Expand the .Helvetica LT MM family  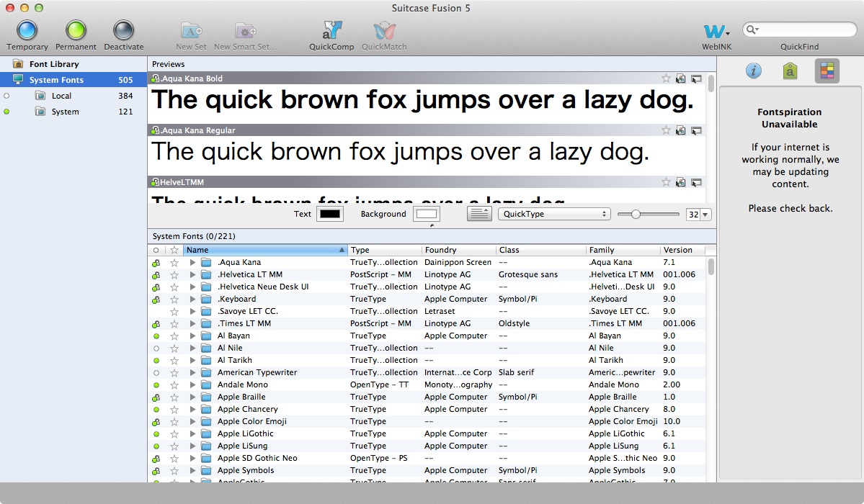pos(192,275)
